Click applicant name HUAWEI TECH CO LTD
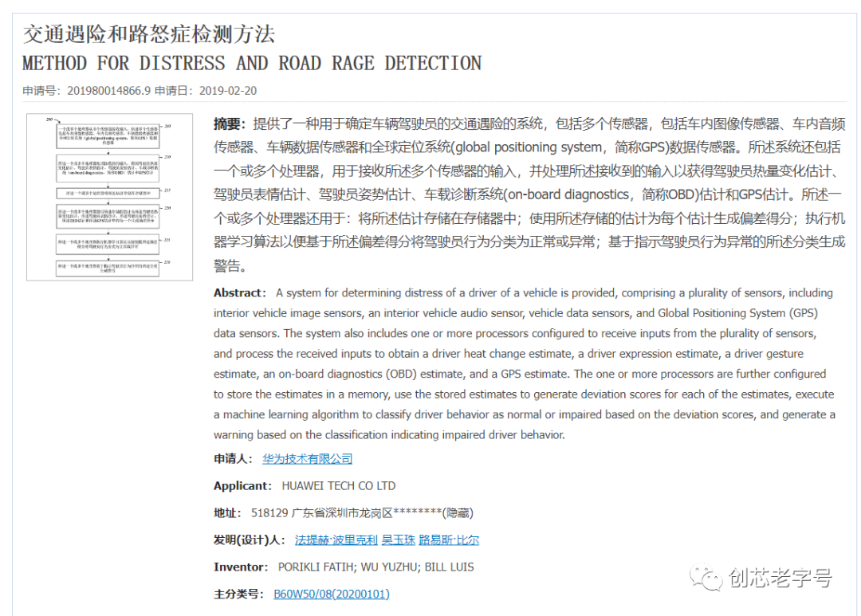 coord(339,486)
